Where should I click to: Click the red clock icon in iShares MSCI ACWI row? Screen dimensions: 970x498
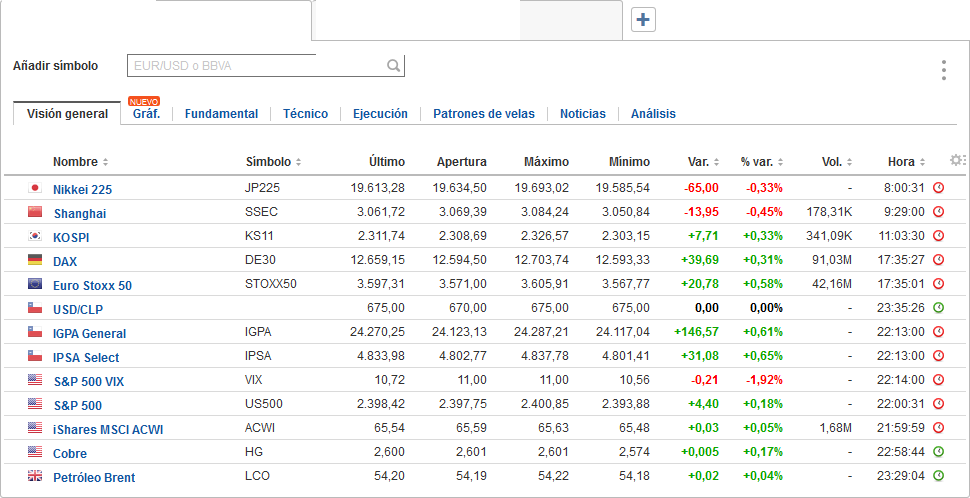938,427
